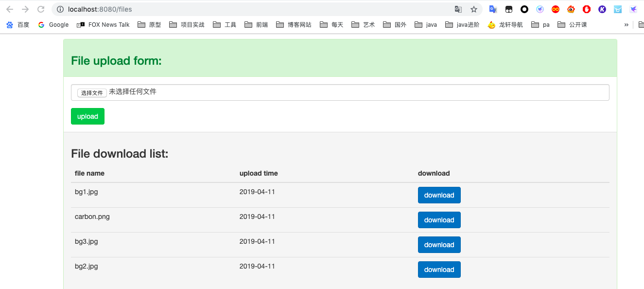Expand the java bookmark folder

[x=426, y=25]
